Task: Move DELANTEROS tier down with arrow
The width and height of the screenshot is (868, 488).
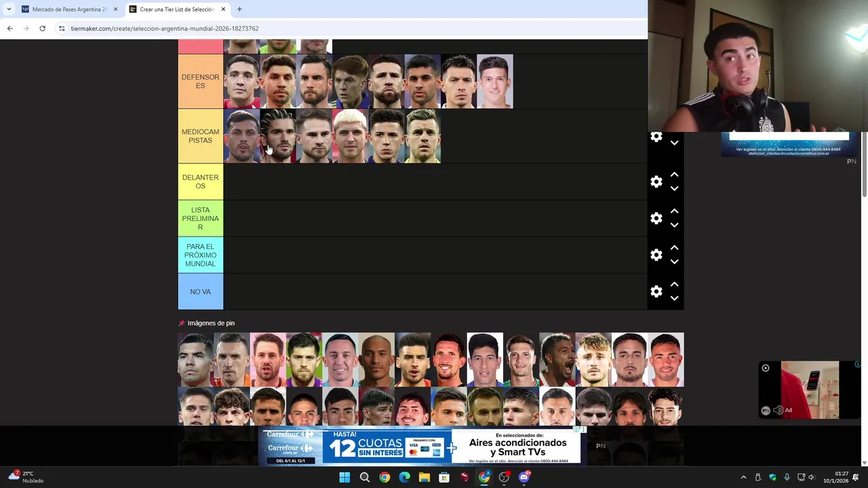Action: 674,188
